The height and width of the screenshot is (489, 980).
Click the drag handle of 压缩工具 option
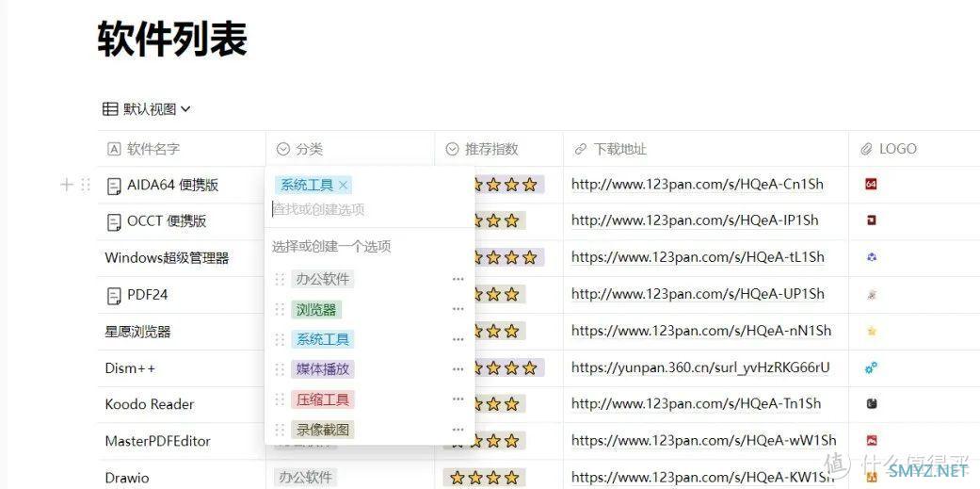tap(280, 399)
